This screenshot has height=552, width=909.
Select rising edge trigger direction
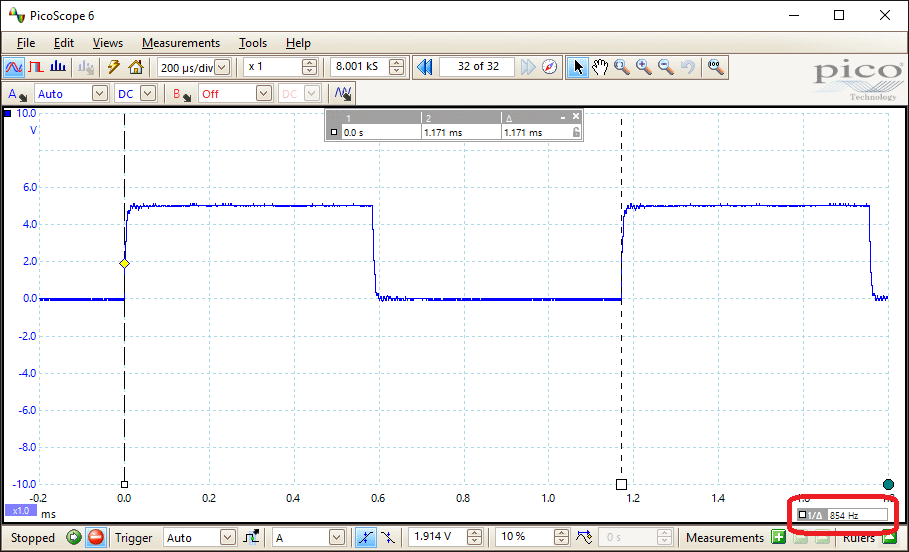pos(366,537)
